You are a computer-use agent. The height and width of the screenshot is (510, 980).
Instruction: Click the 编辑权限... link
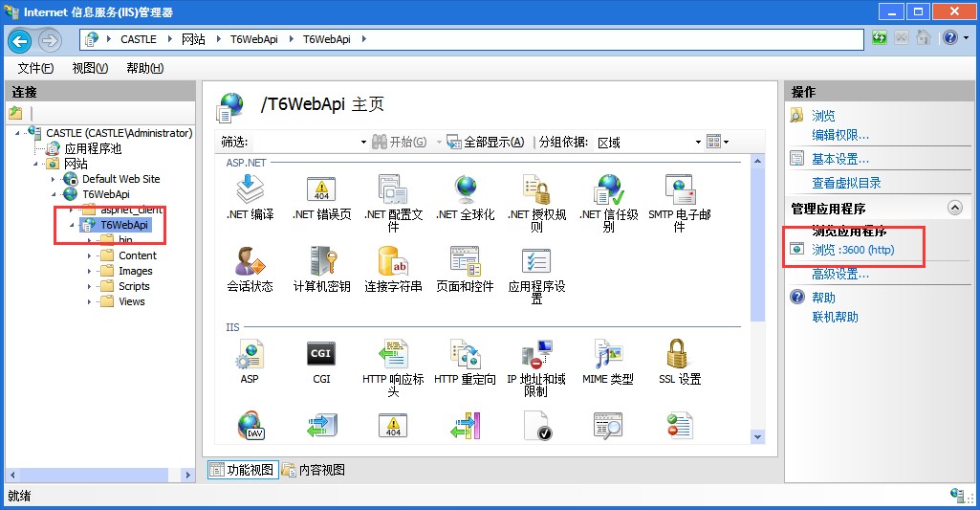click(840, 135)
